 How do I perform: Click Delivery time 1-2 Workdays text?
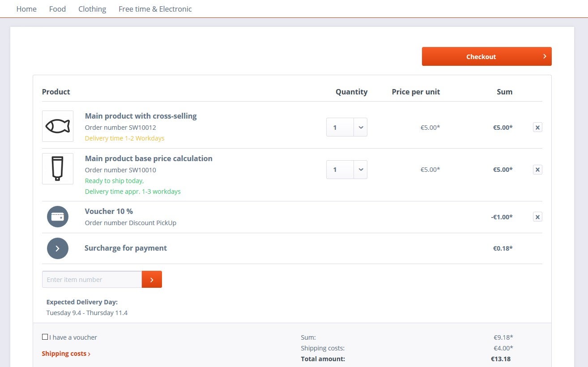point(125,138)
